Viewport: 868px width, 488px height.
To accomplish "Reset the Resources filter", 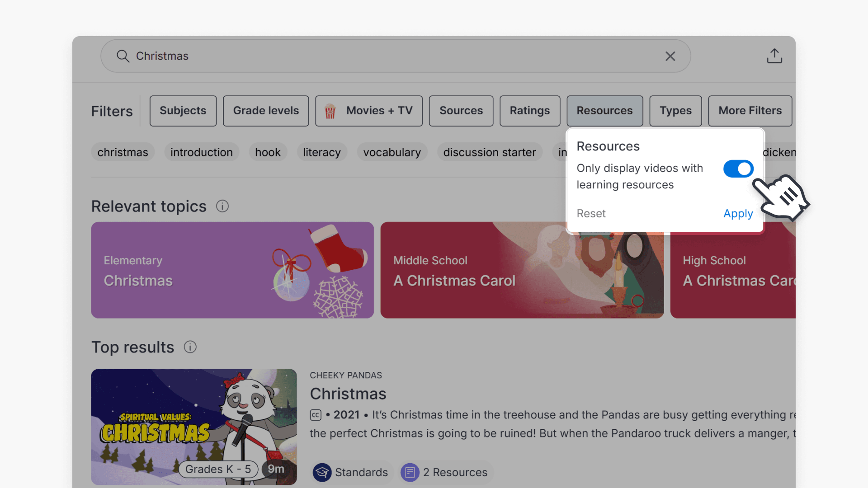I will coord(591,213).
